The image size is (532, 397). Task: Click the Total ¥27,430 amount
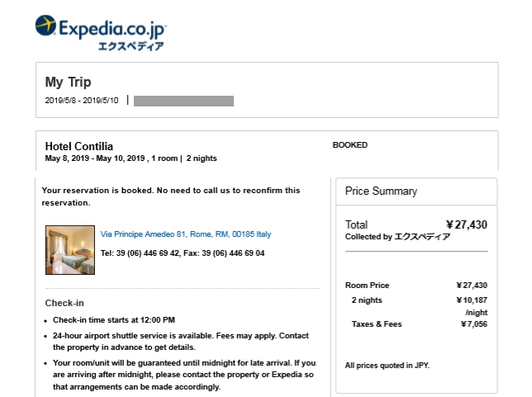click(467, 224)
